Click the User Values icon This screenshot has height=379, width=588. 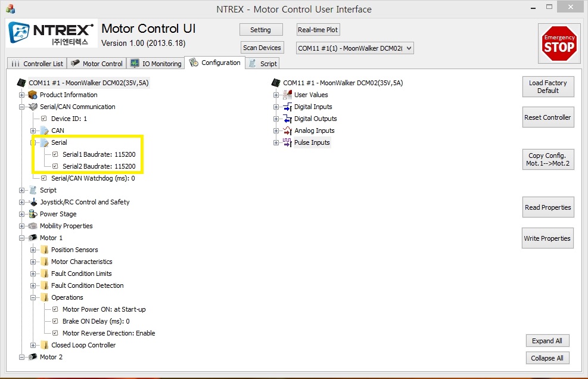tap(287, 95)
